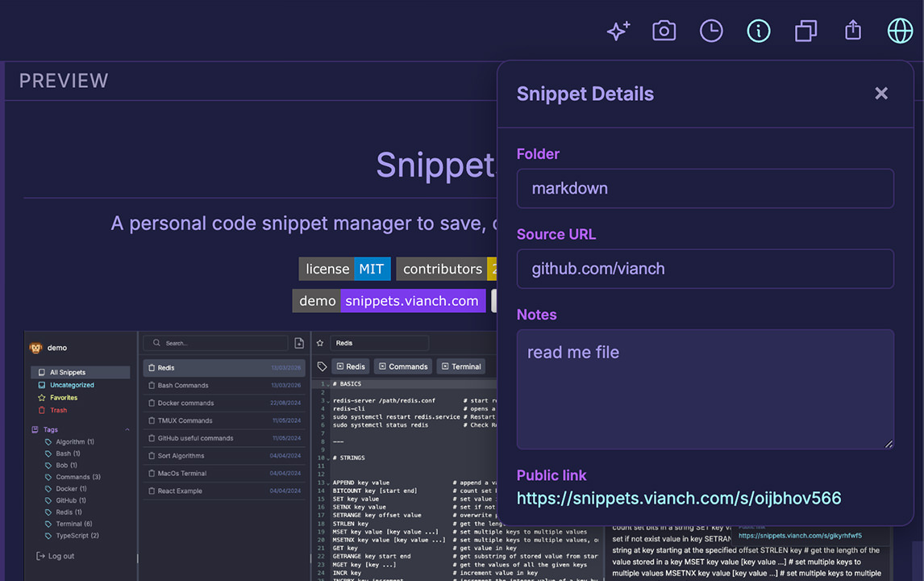The height and width of the screenshot is (581, 924).
Task: Select Docker commands snippet in demo list
Action: click(224, 403)
